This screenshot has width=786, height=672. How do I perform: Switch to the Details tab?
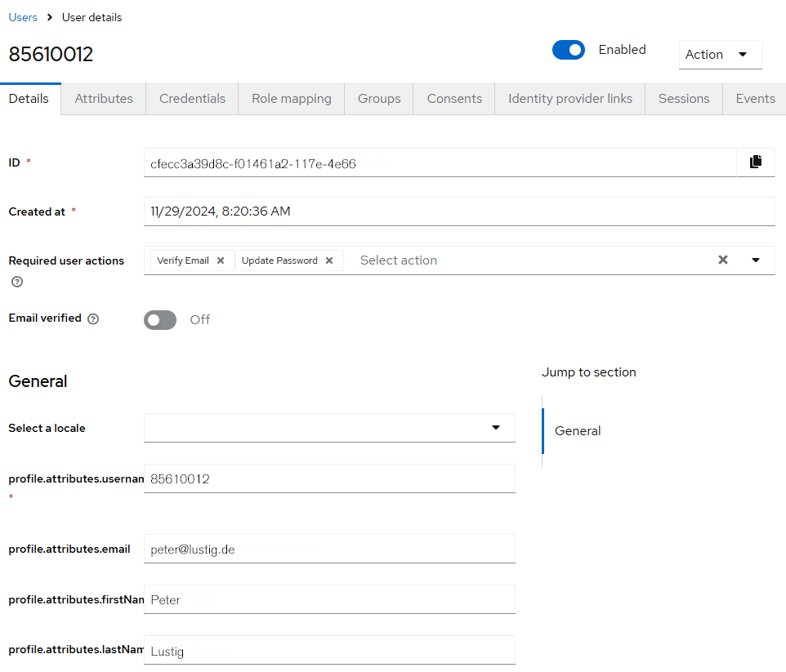click(x=29, y=99)
